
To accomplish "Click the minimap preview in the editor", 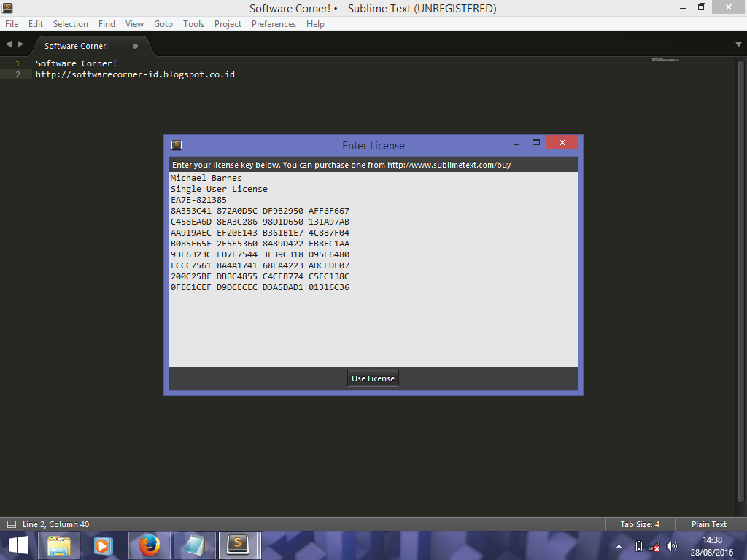I will 665,59.
